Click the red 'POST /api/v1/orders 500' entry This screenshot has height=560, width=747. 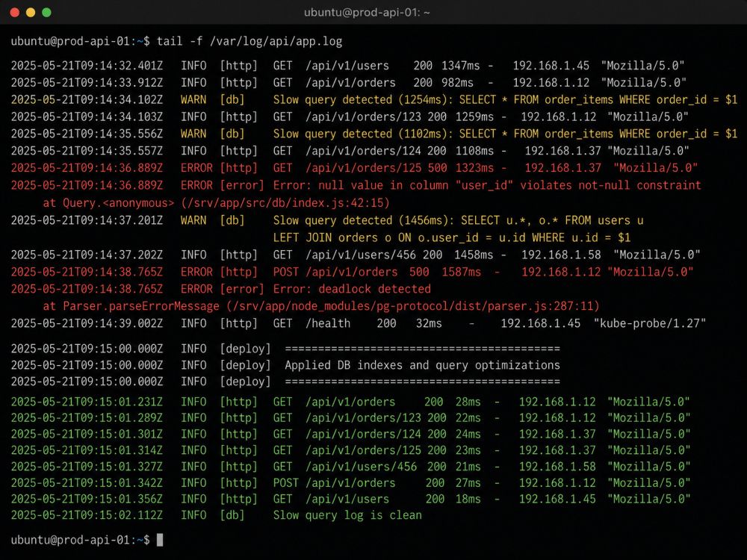pyautogui.click(x=351, y=272)
